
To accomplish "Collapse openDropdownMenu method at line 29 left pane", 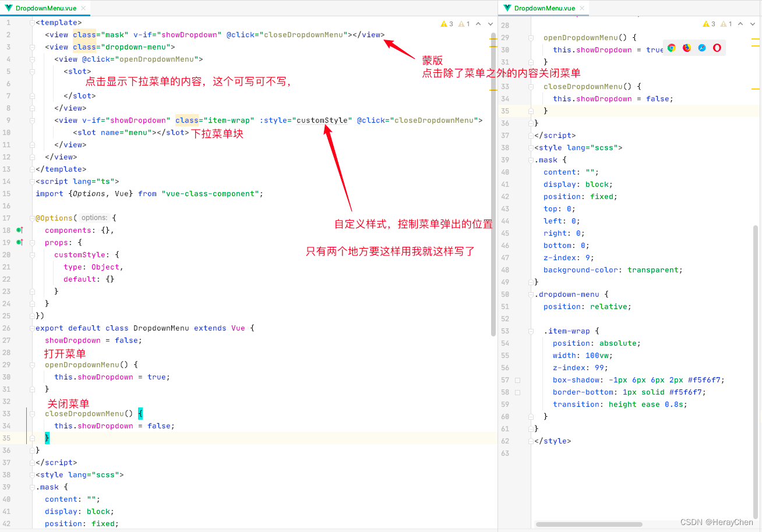I will point(33,364).
